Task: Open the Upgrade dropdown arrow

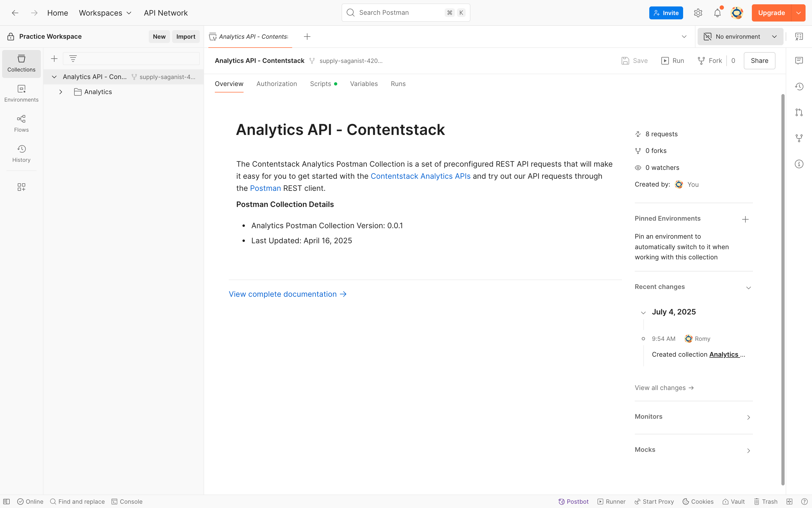Action: click(799, 13)
